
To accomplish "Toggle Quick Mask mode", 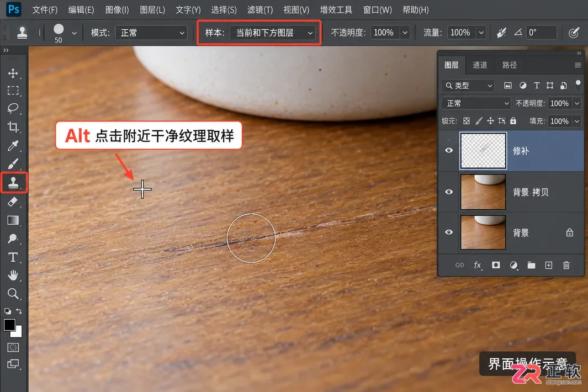I will pos(13,347).
